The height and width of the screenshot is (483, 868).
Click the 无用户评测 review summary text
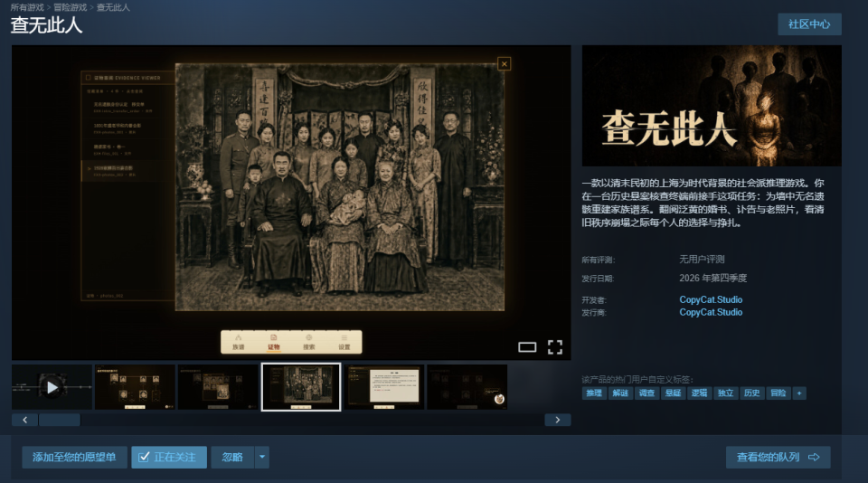tap(702, 260)
